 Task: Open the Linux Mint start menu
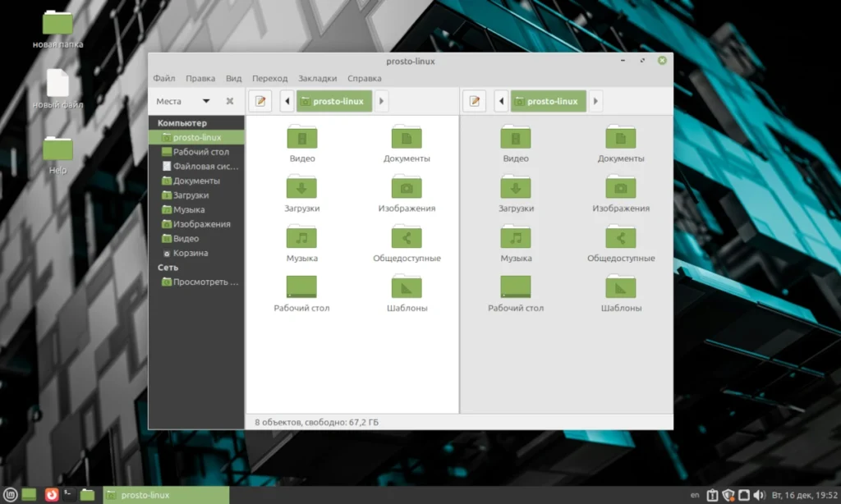[x=10, y=495]
